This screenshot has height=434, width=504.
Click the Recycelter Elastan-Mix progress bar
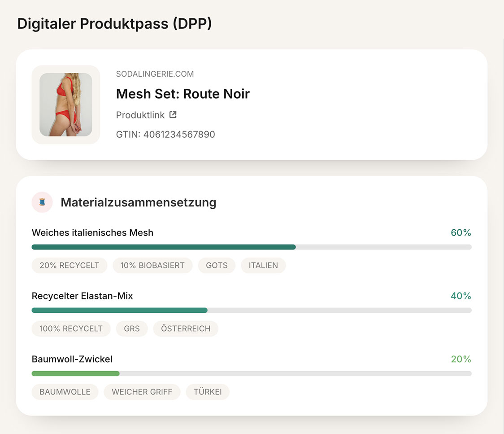(x=252, y=310)
